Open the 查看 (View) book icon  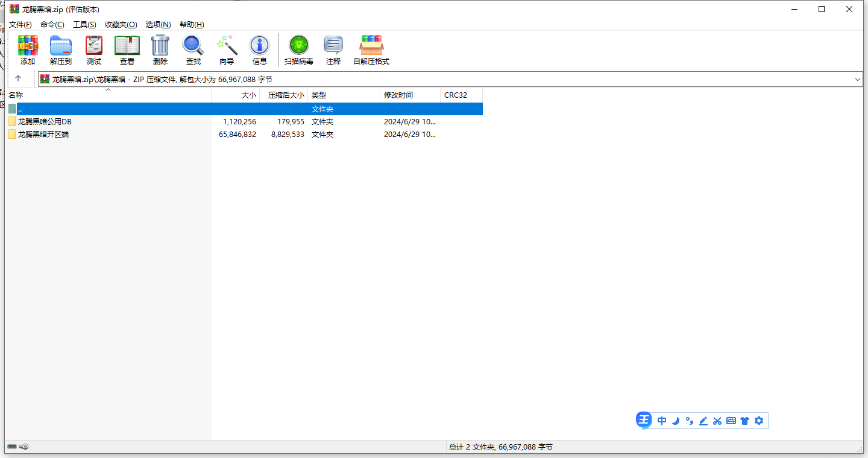click(x=127, y=49)
